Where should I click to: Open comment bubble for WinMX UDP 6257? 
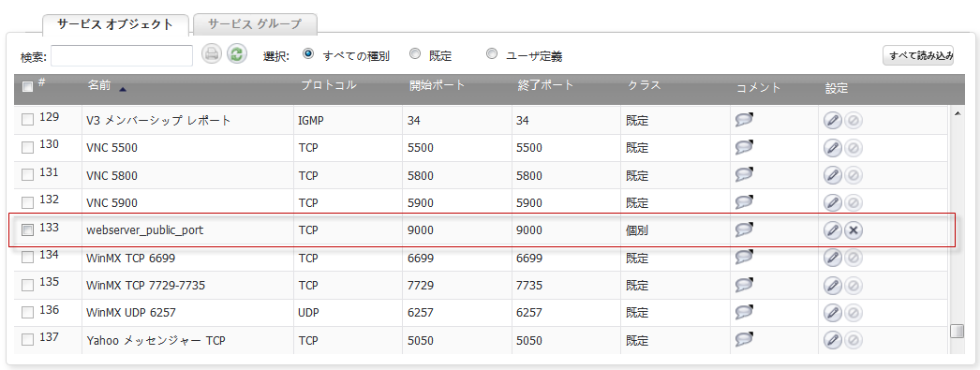point(744,312)
